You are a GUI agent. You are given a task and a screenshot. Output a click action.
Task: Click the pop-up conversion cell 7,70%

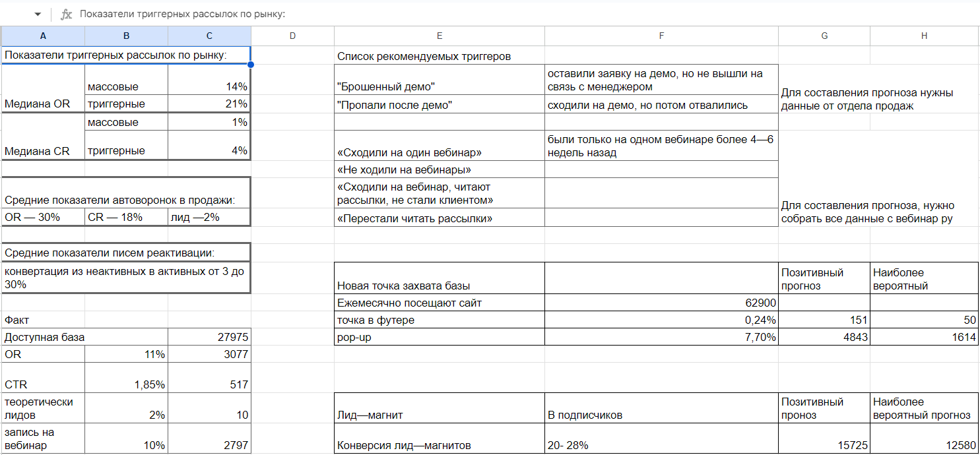click(x=661, y=337)
